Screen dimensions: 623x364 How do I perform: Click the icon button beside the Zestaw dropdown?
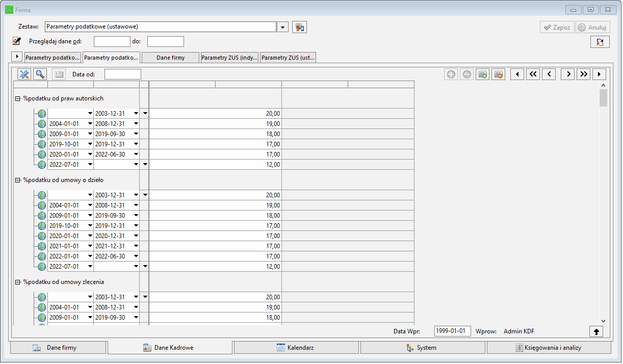[299, 27]
